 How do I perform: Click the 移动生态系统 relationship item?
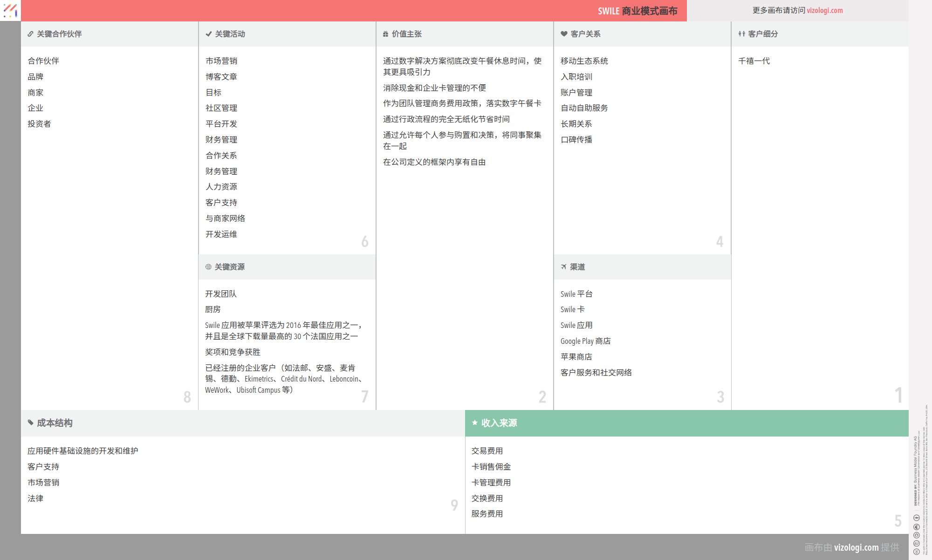(x=584, y=61)
